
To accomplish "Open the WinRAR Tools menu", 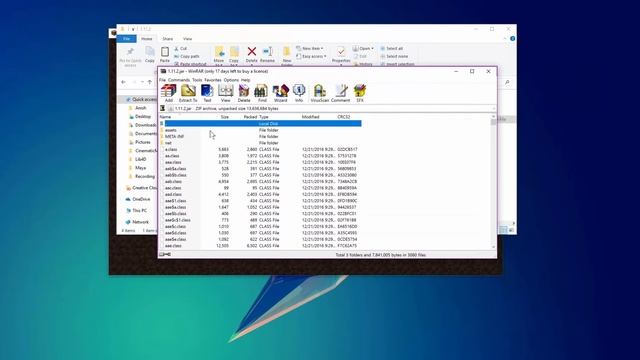I will click(x=197, y=80).
